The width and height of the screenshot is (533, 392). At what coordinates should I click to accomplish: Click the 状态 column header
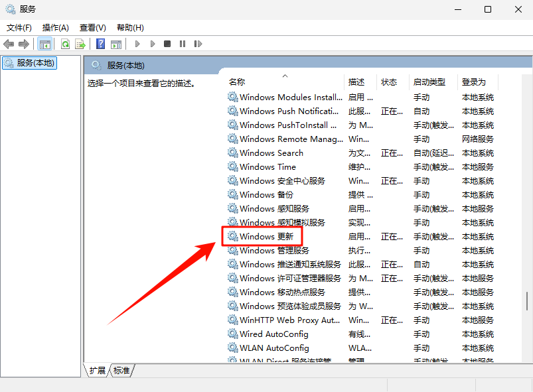390,81
